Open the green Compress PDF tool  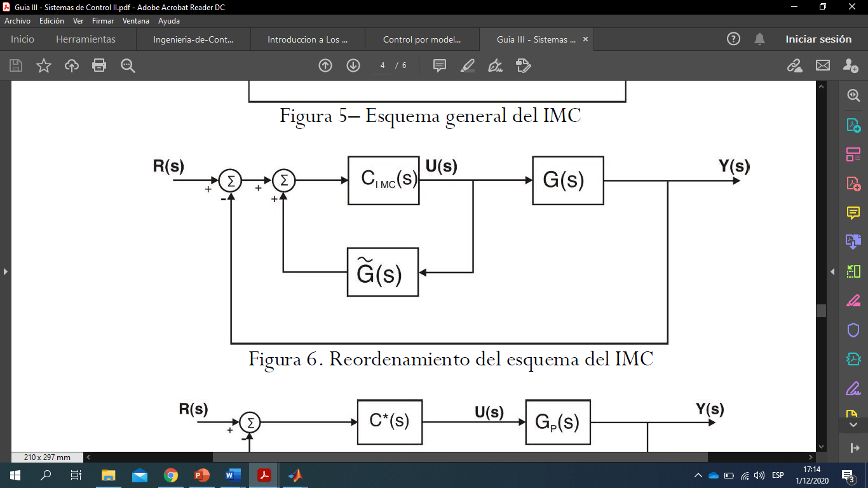[853, 271]
